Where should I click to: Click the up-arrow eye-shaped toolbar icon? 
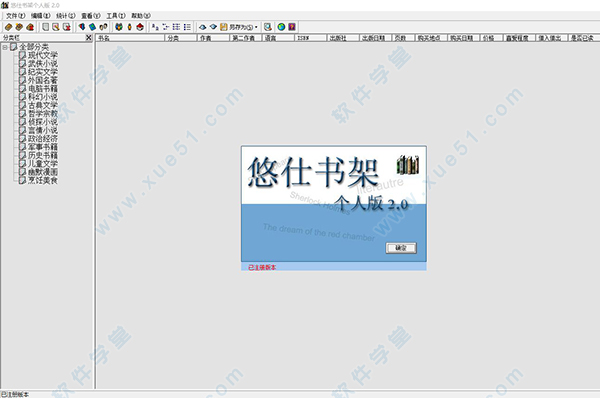tap(202, 27)
